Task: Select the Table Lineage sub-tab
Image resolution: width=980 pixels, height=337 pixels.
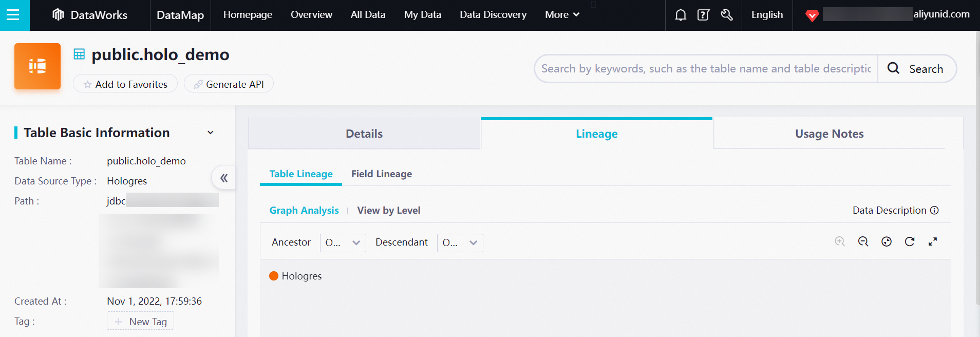Action: [301, 174]
